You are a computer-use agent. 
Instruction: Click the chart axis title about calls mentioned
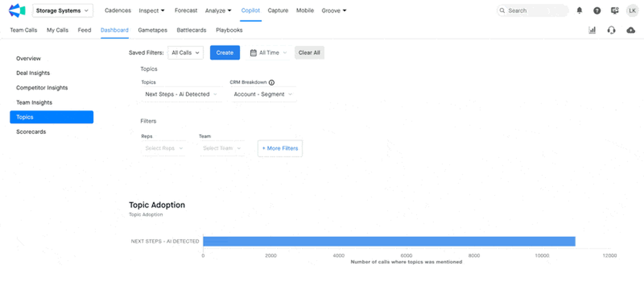click(x=407, y=262)
